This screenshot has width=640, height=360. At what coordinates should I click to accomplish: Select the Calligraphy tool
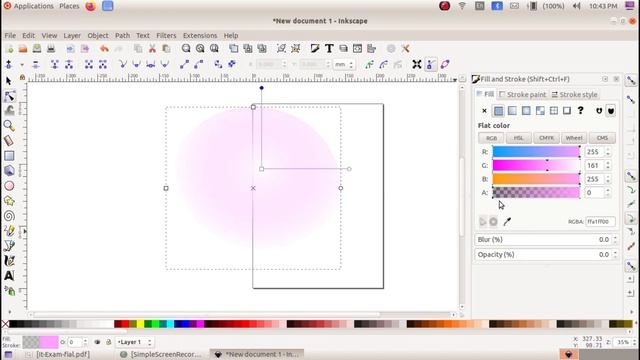coord(9,260)
